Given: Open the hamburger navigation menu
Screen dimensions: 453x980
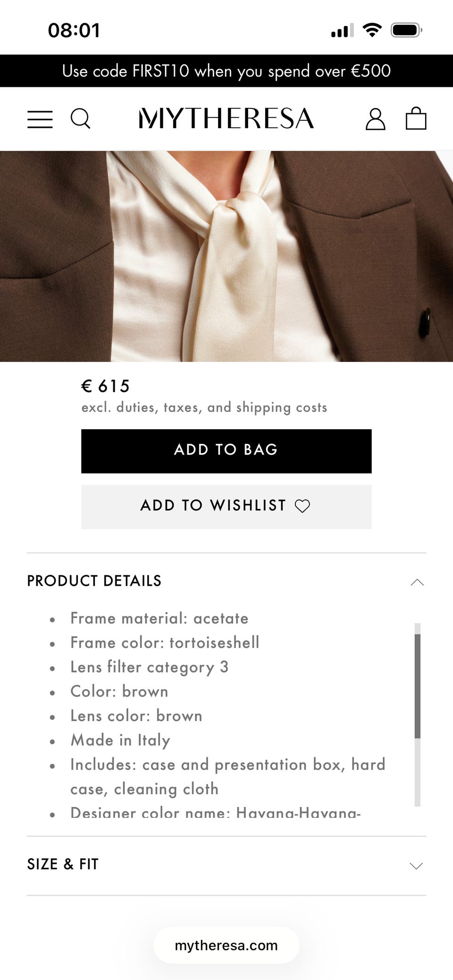Looking at the screenshot, I should click(x=40, y=119).
